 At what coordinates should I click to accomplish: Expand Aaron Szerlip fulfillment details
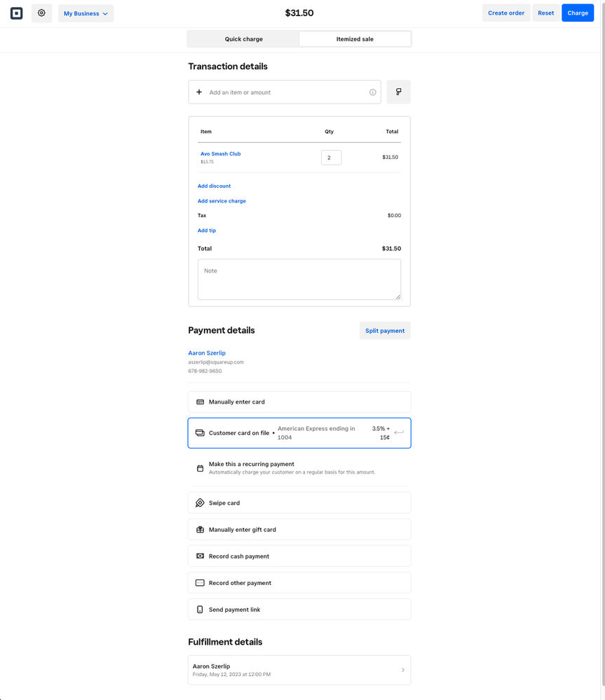[299, 670]
